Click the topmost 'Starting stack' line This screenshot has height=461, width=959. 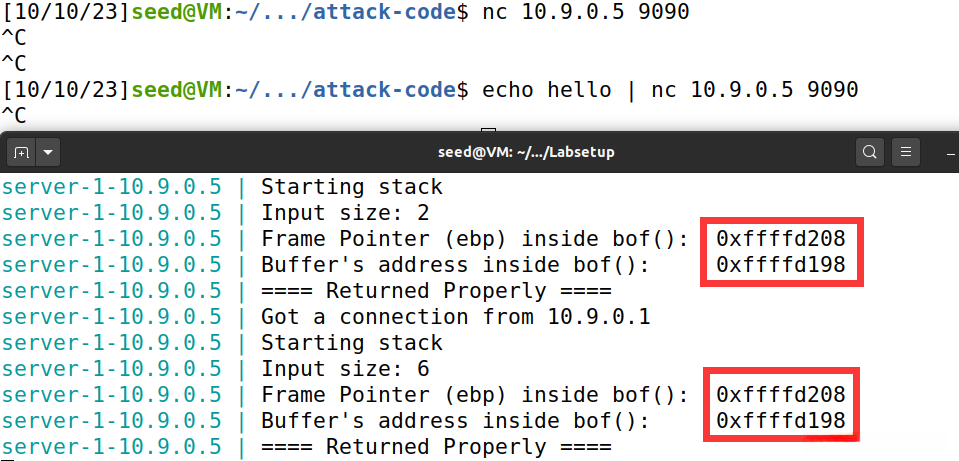pyautogui.click(x=351, y=187)
